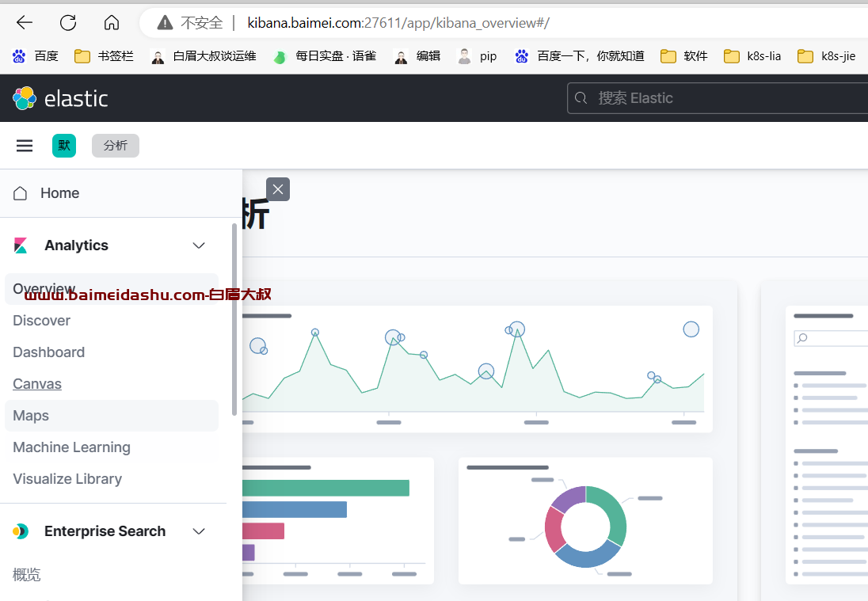Open Discover in Analytics menu

pos(41,321)
